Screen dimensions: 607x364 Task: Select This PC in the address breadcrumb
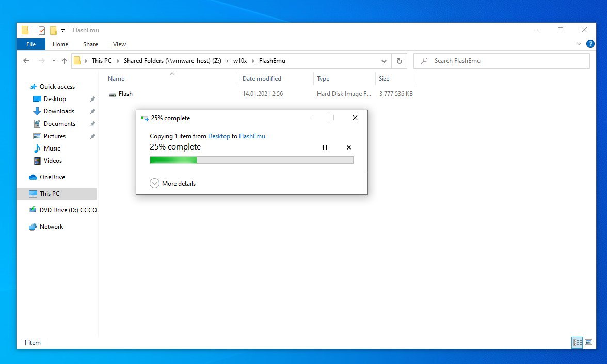pos(102,61)
